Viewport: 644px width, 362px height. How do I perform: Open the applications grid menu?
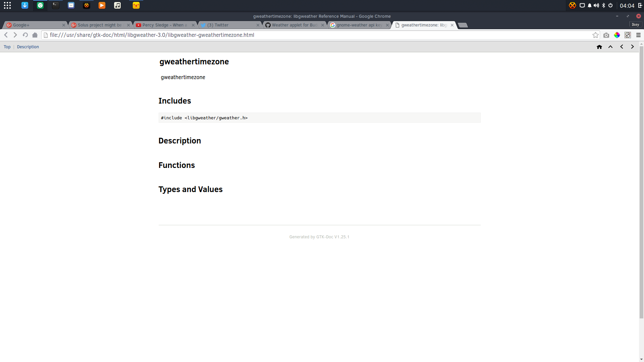tap(7, 5)
